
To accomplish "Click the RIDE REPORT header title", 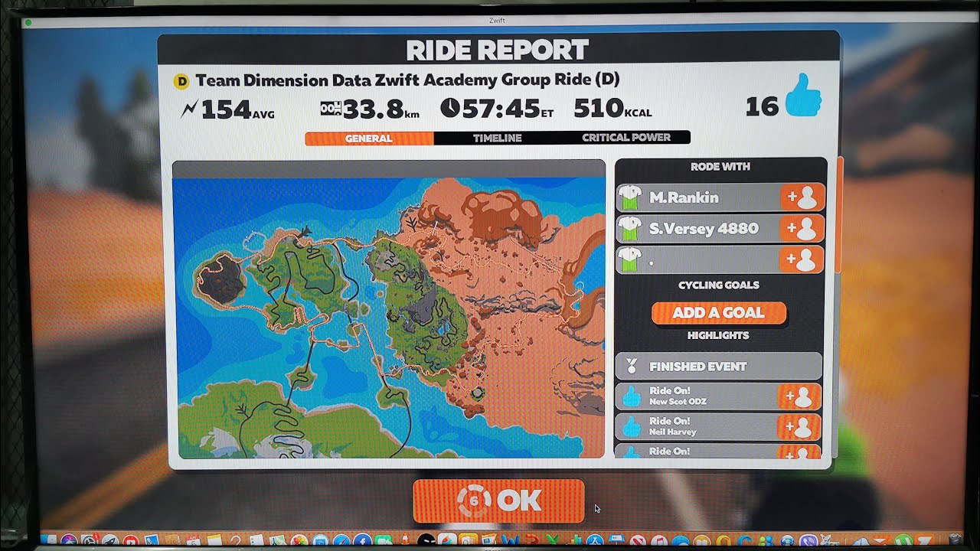I will tap(498, 51).
